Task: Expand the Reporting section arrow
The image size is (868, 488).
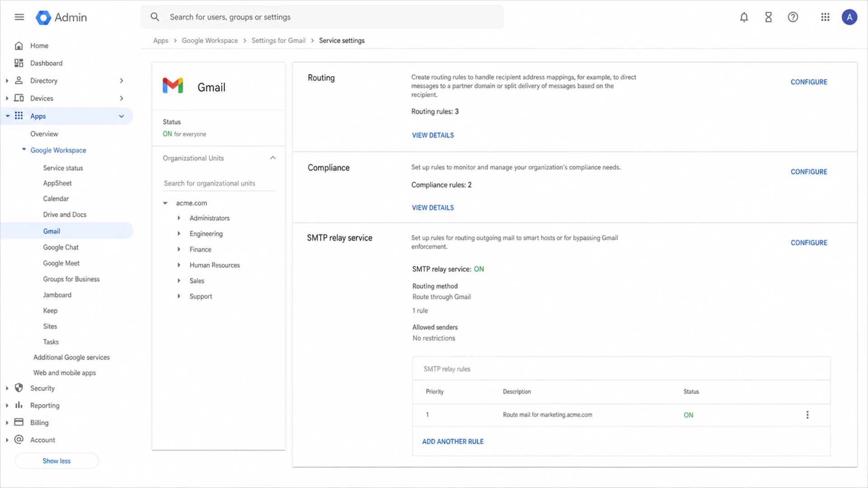Action: click(x=7, y=405)
